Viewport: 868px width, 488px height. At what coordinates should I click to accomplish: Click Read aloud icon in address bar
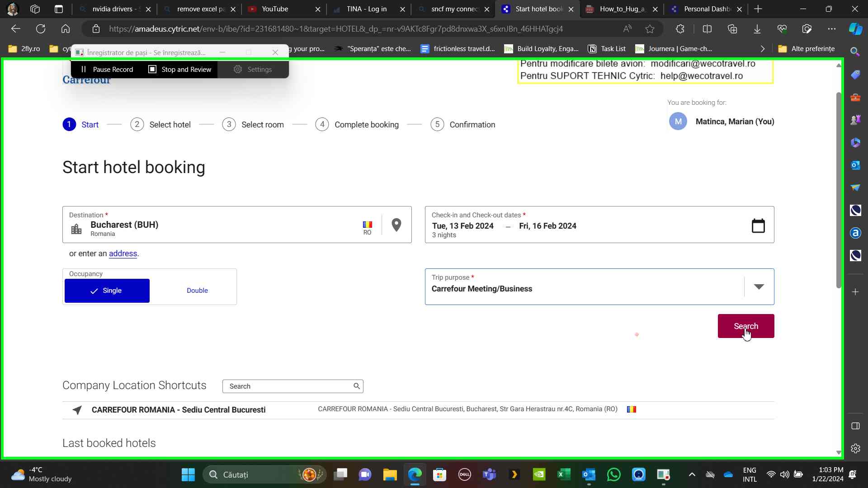coord(627,29)
